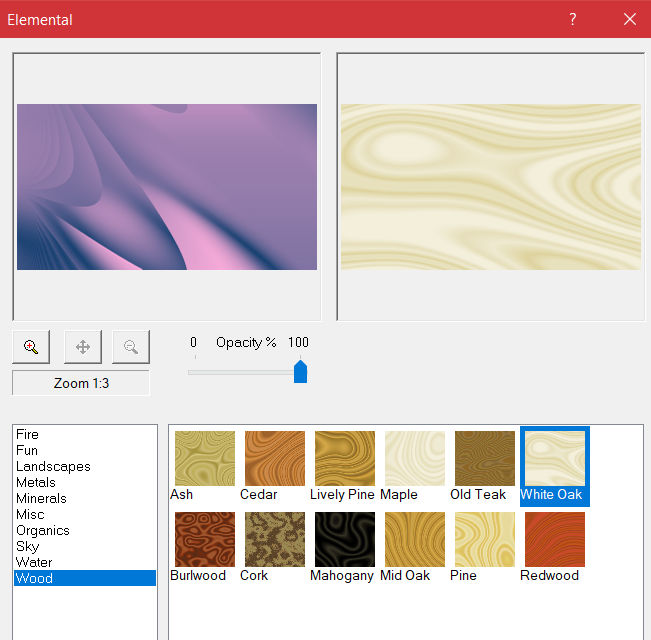This screenshot has height=640, width=651.
Task: Switch to the Water category
Action: (x=33, y=562)
